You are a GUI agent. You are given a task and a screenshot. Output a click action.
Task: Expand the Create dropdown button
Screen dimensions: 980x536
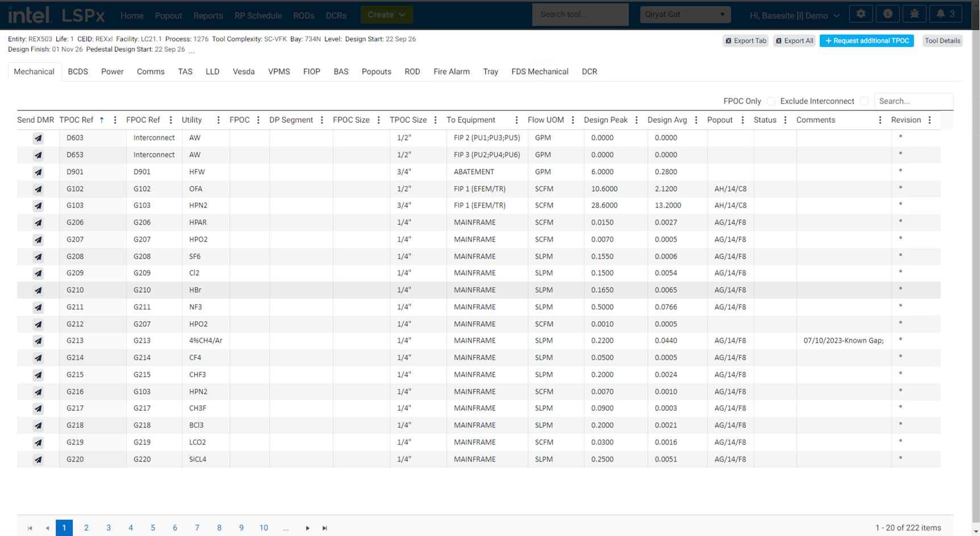pos(386,15)
